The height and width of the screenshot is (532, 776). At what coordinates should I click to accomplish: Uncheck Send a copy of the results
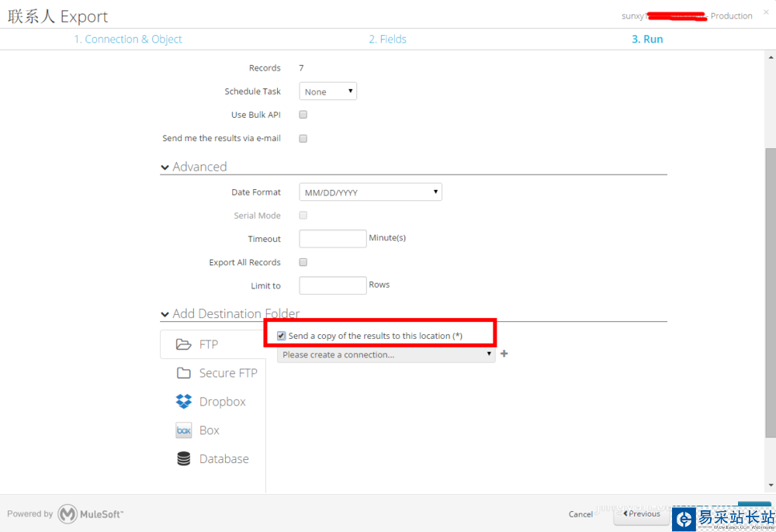[282, 336]
